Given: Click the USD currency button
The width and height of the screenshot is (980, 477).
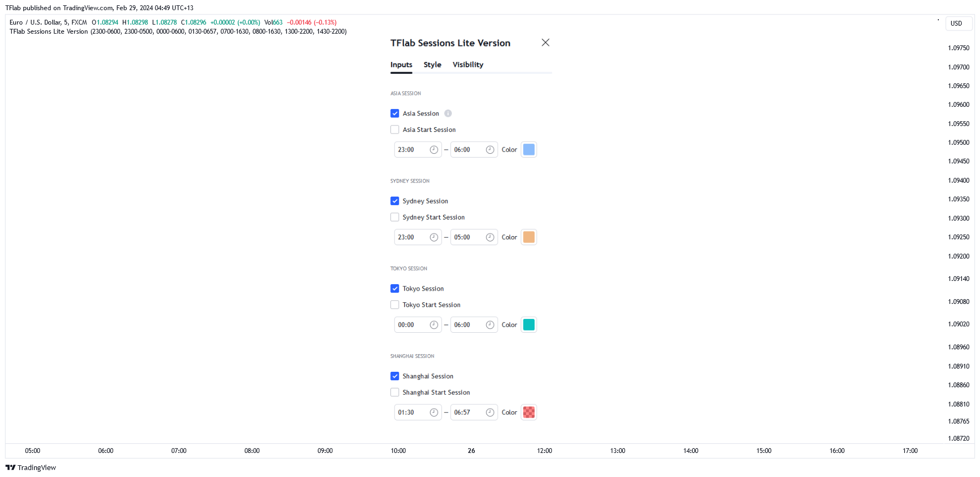Looking at the screenshot, I should coord(958,24).
